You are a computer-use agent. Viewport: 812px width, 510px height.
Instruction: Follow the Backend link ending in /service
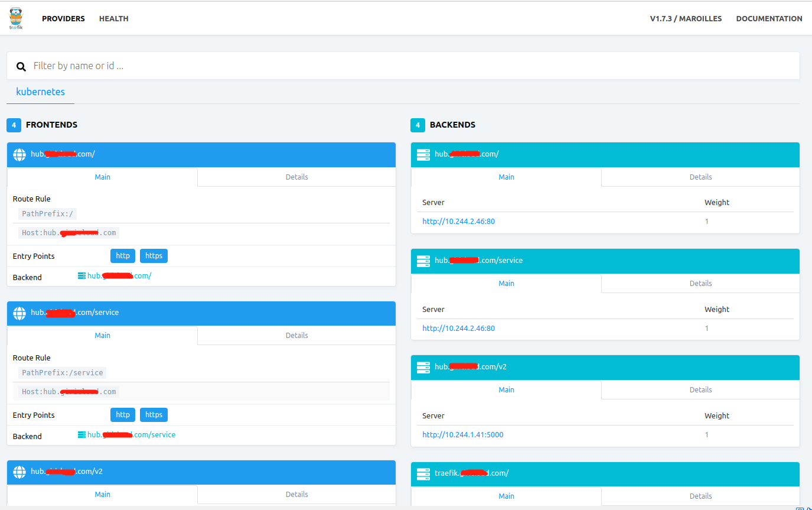131,434
